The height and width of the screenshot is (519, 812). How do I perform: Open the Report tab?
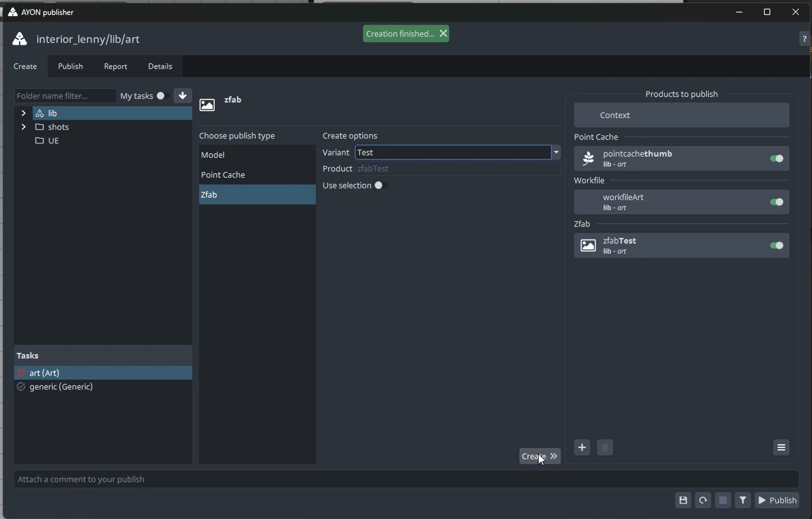click(115, 66)
